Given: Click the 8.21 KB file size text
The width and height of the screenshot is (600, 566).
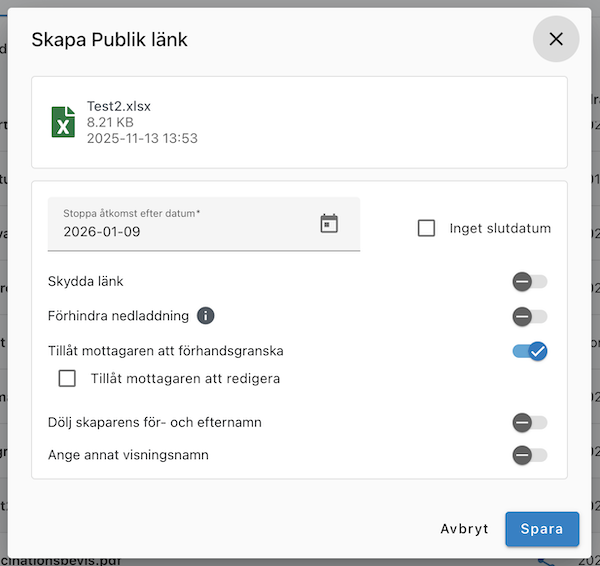Looking at the screenshot, I should (x=110, y=122).
